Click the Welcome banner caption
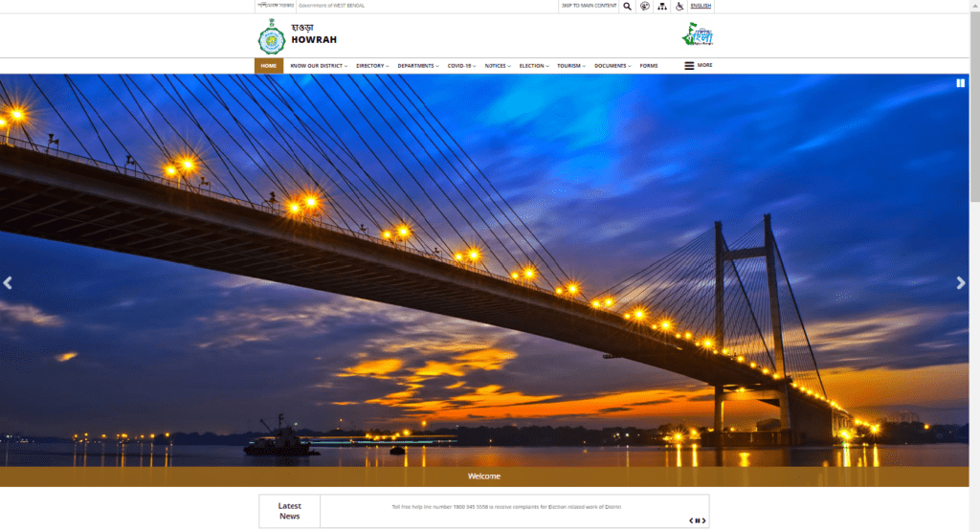This screenshot has height=532, width=980. [483, 477]
